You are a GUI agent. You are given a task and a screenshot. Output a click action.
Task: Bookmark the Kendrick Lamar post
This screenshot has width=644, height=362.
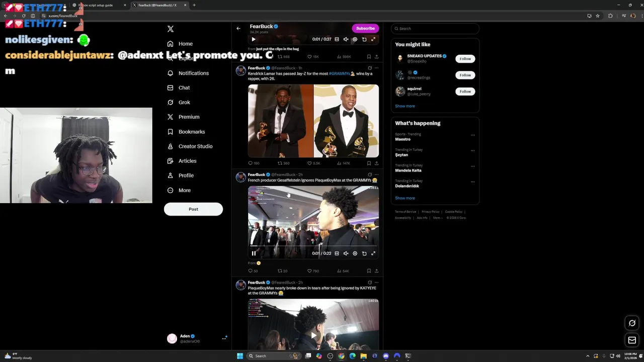(369, 163)
